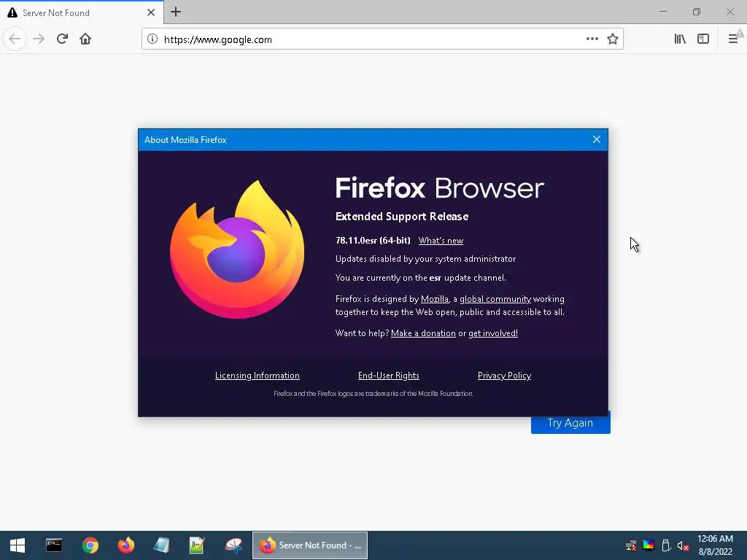Click 'Updates disabled by your system administrator' text
The image size is (747, 560).
click(x=425, y=259)
